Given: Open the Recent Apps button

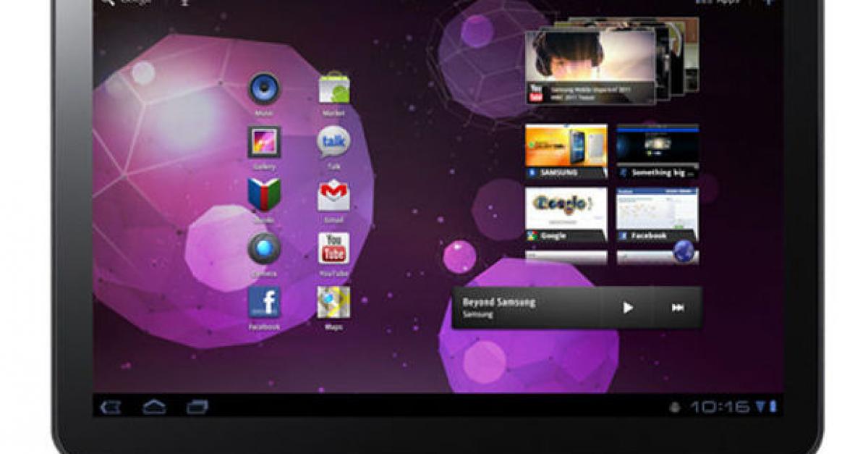Looking at the screenshot, I should [x=197, y=407].
